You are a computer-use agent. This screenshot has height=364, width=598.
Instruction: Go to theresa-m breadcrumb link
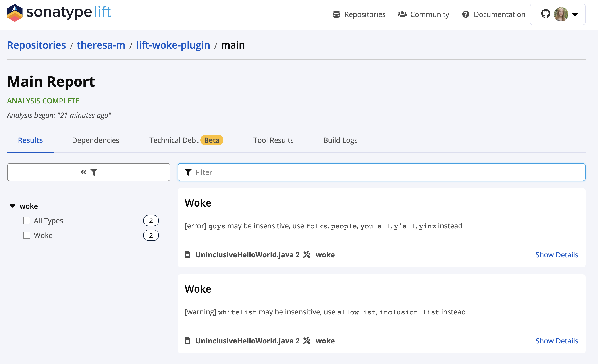pyautogui.click(x=101, y=45)
